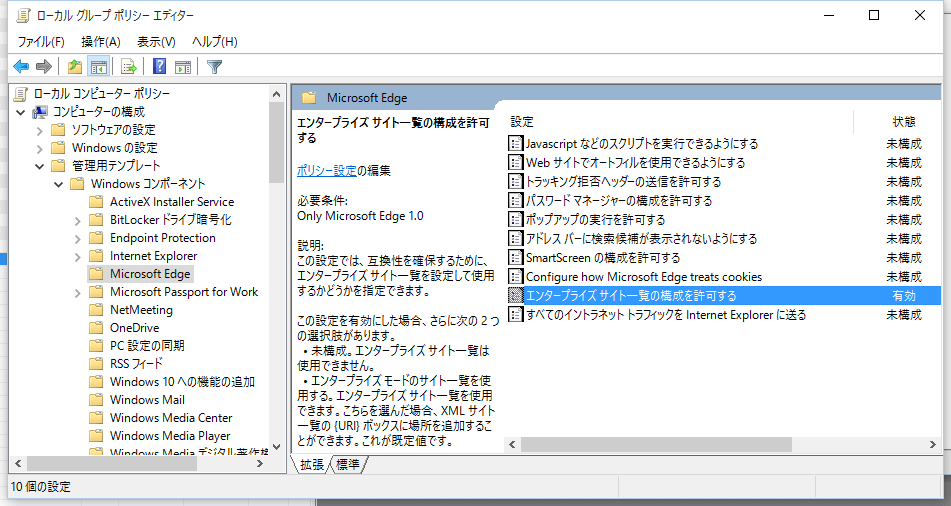Click the Back arrow toolbar icon
Viewport: 951px width, 506px height.
pos(21,66)
